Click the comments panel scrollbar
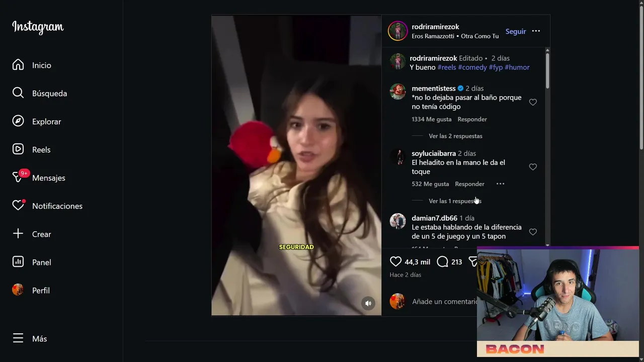The width and height of the screenshot is (644, 362). [x=547, y=70]
